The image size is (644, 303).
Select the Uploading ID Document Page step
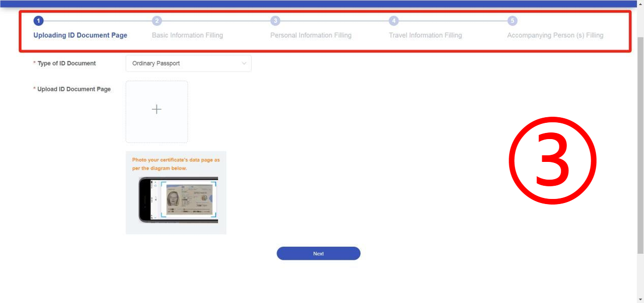[80, 35]
